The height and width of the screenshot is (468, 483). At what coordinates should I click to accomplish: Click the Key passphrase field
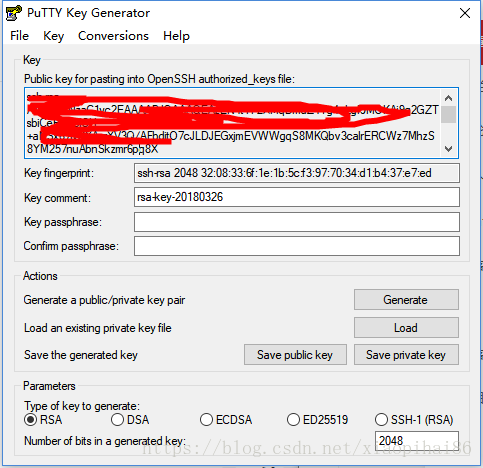coord(297,222)
